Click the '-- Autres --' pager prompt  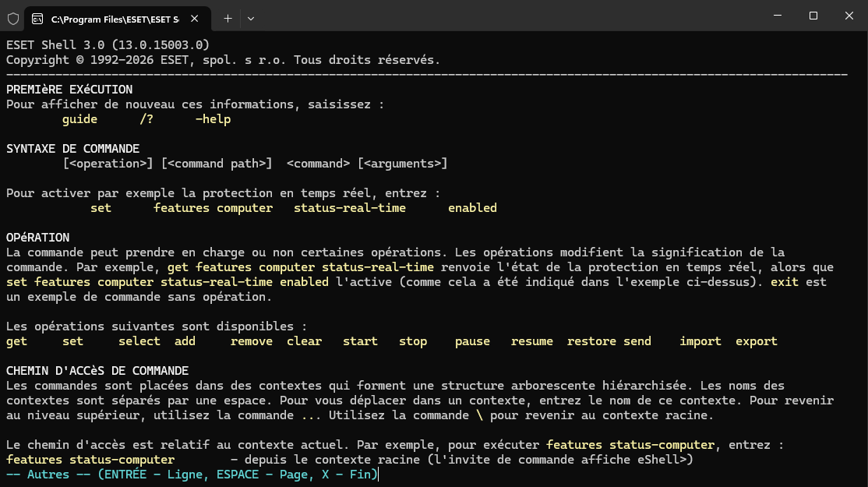tap(48, 475)
